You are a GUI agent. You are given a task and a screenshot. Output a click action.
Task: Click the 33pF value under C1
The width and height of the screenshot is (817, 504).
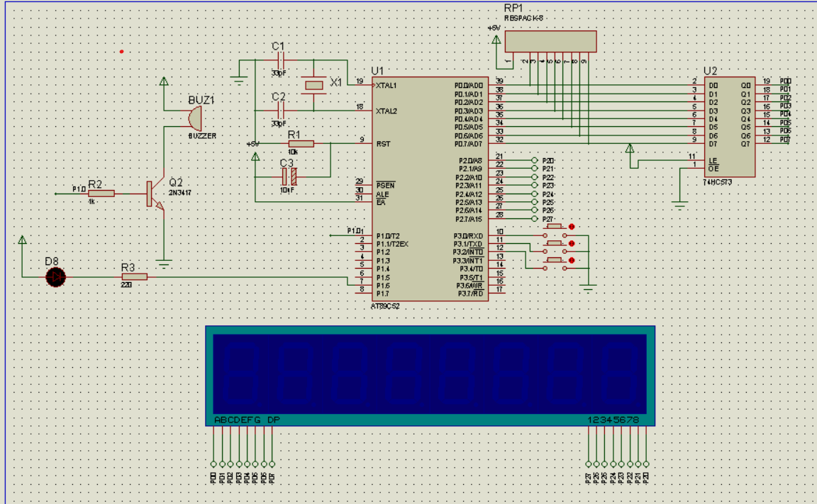279,74
